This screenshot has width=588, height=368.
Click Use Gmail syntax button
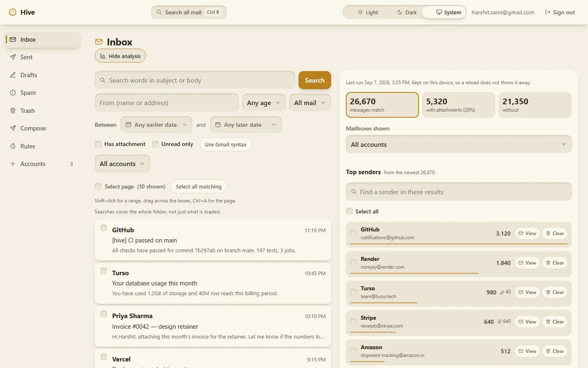225,144
